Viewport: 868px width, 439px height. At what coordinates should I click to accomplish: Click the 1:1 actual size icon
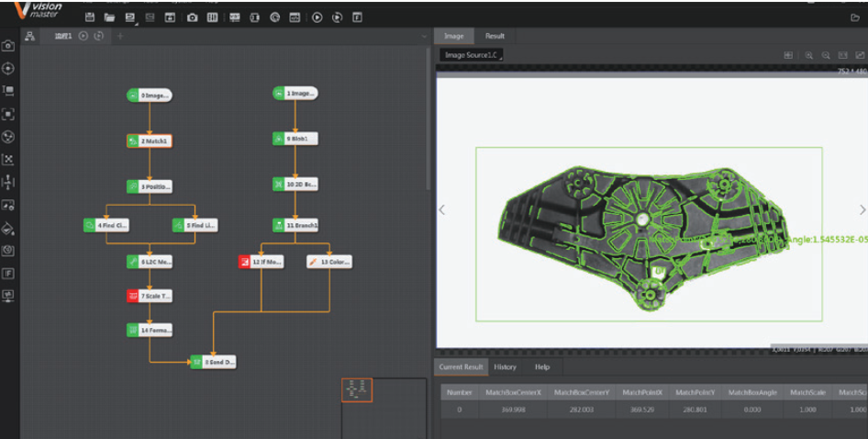coord(842,55)
